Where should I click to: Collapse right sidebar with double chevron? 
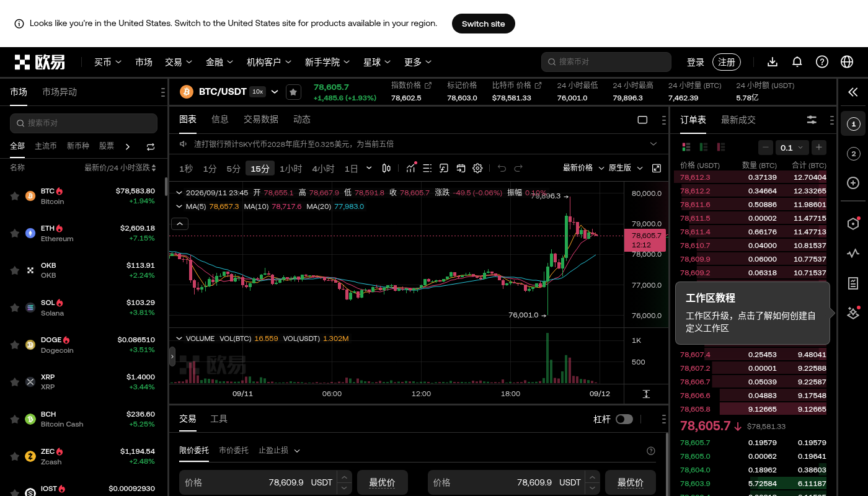coord(853,92)
